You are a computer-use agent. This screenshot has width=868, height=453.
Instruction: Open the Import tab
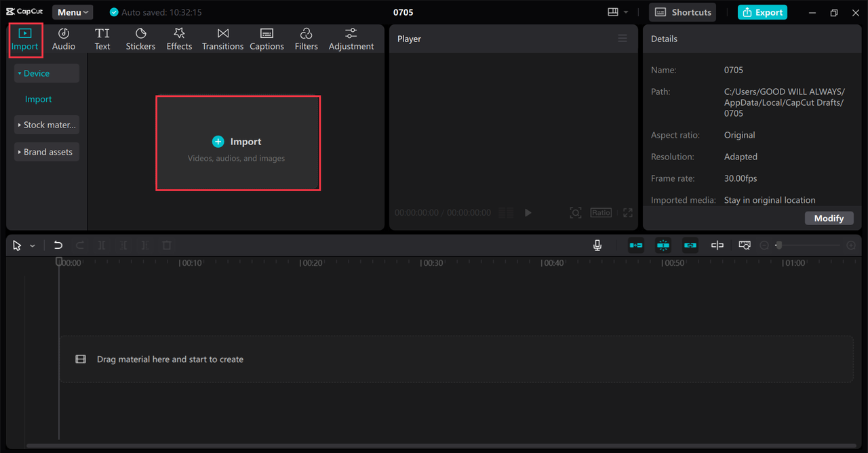[25, 39]
